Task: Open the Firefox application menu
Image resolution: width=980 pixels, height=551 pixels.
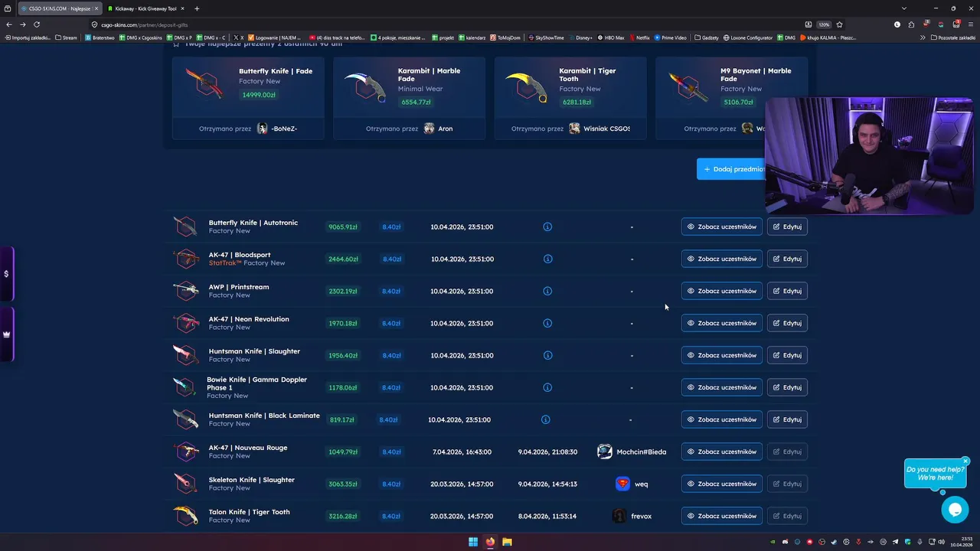Action: 970,24
